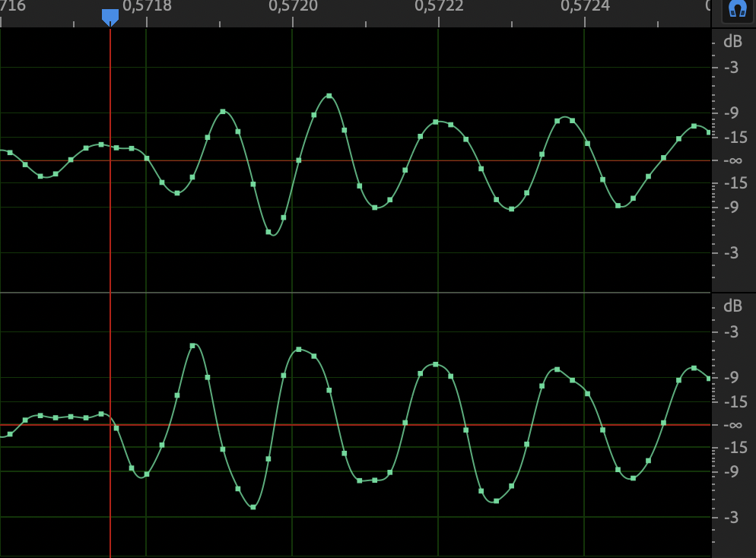Click the bottommost -3 mark on lower channel scale
Image resolution: width=756 pixels, height=558 pixels.
point(732,518)
